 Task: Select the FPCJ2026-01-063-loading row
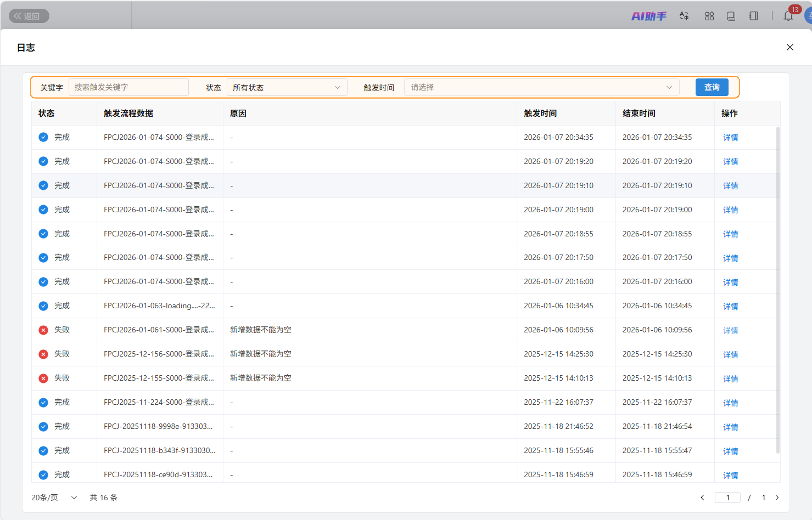coord(159,305)
